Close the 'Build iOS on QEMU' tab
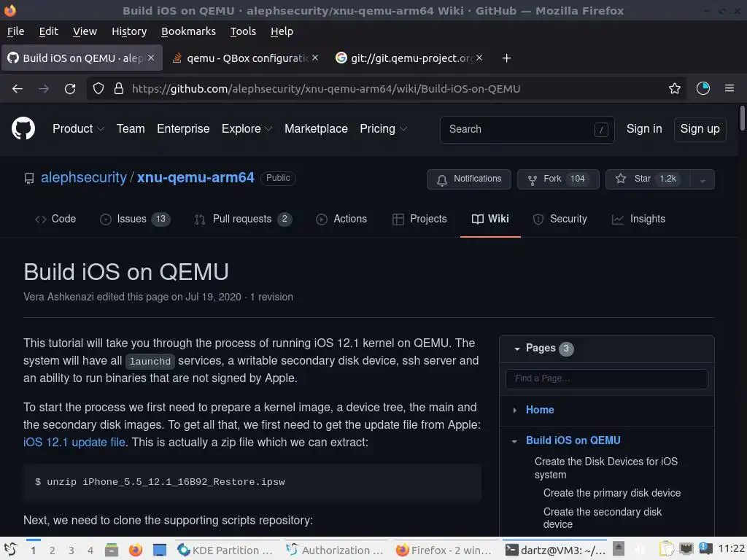747x560 pixels. pos(151,58)
